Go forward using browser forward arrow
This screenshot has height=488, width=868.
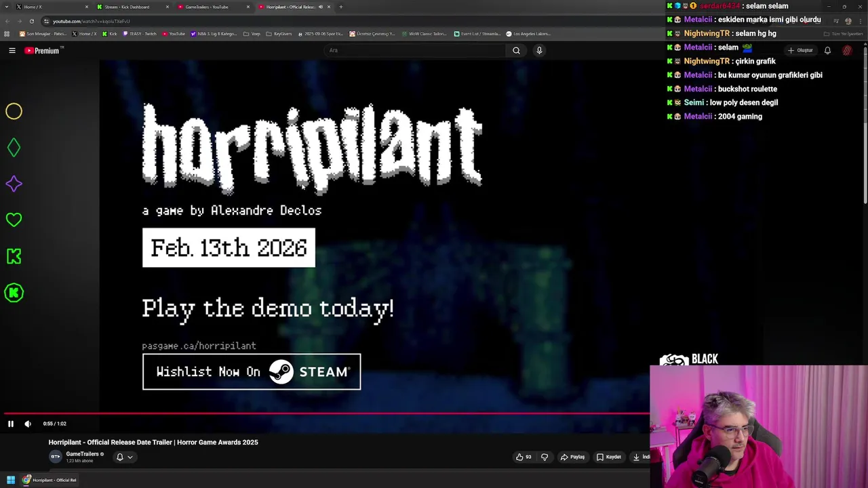coord(19,21)
